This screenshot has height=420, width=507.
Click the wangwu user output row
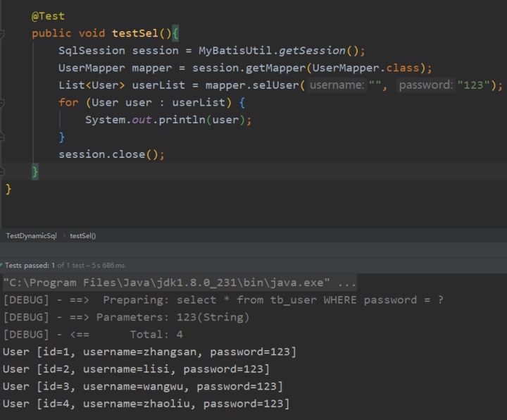[142, 387]
